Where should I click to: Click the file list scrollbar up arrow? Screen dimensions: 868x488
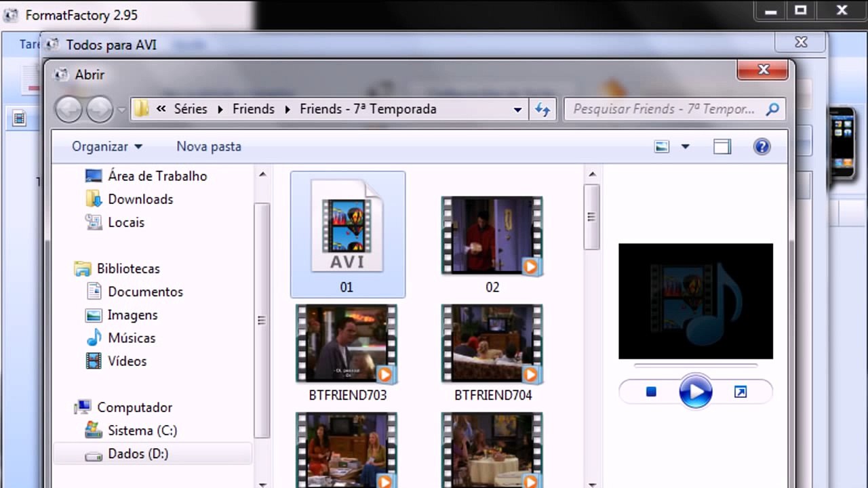[592, 175]
